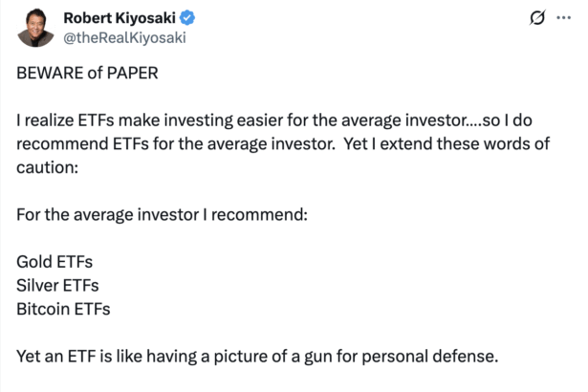This screenshot has height=392, width=588.
Task: Select the Bitcoin ETFs line
Action: pyautogui.click(x=63, y=309)
